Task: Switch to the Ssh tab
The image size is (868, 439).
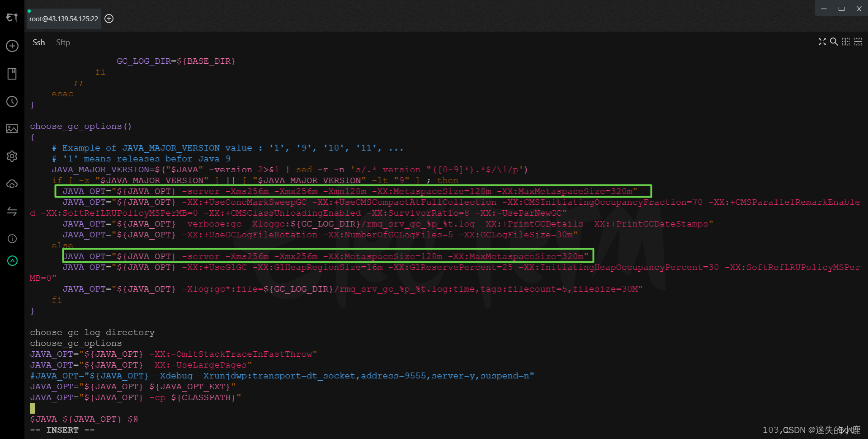Action: coord(39,42)
